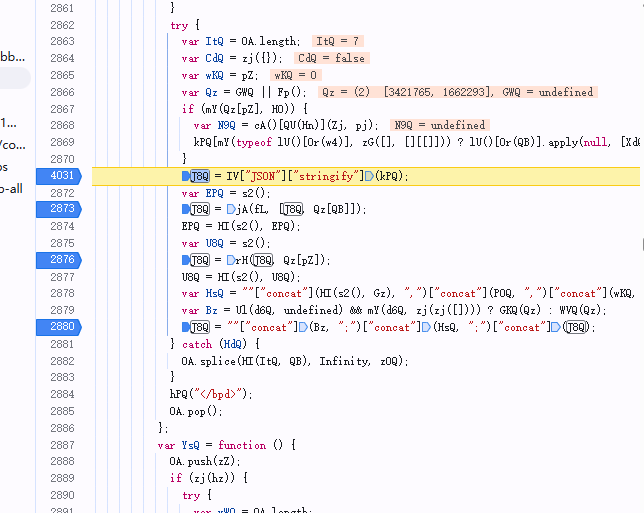Toggle inline breakpoint marker before (Bz on line 2880
This screenshot has height=513, width=644.
pyautogui.click(x=304, y=327)
